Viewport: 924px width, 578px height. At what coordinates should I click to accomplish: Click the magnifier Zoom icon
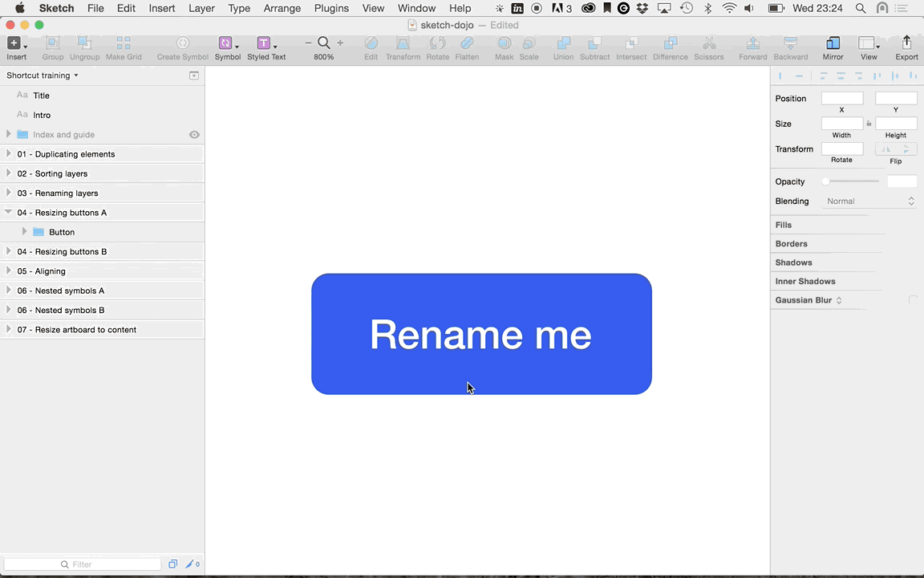click(x=323, y=43)
